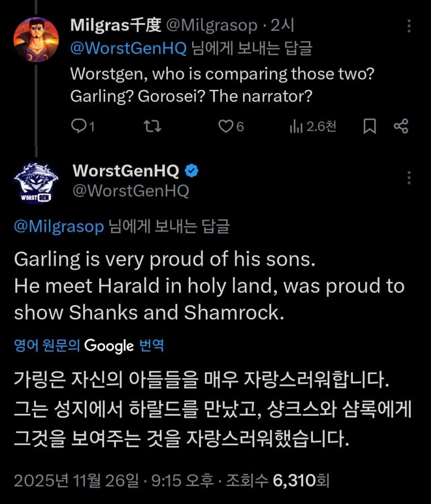Open more options on WorstGenHQ tweet
Screen dimensions: 431x504
point(409,177)
